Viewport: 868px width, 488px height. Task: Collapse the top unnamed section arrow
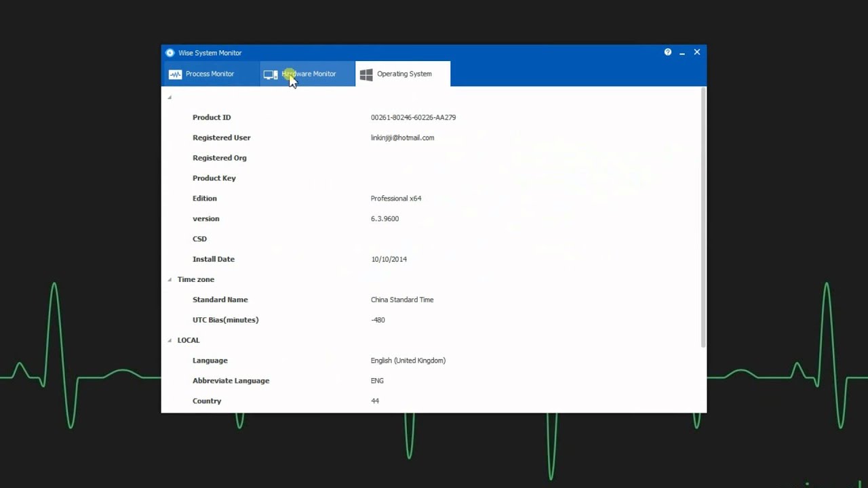170,97
